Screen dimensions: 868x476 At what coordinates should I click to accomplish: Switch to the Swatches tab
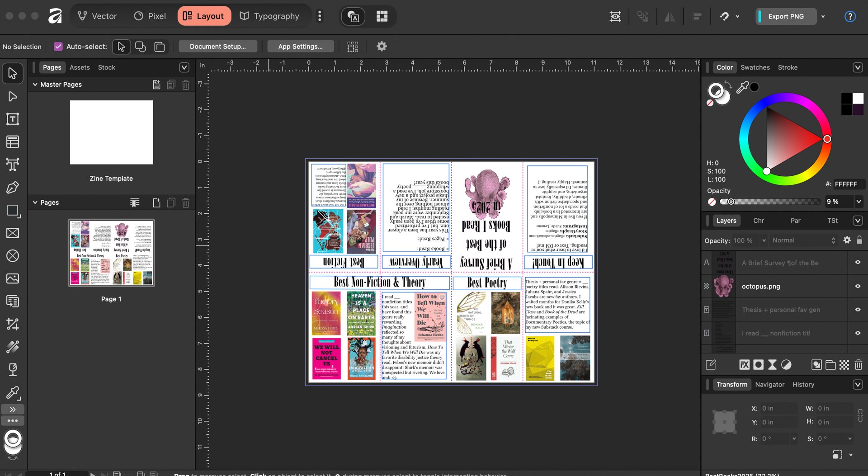[x=755, y=67]
